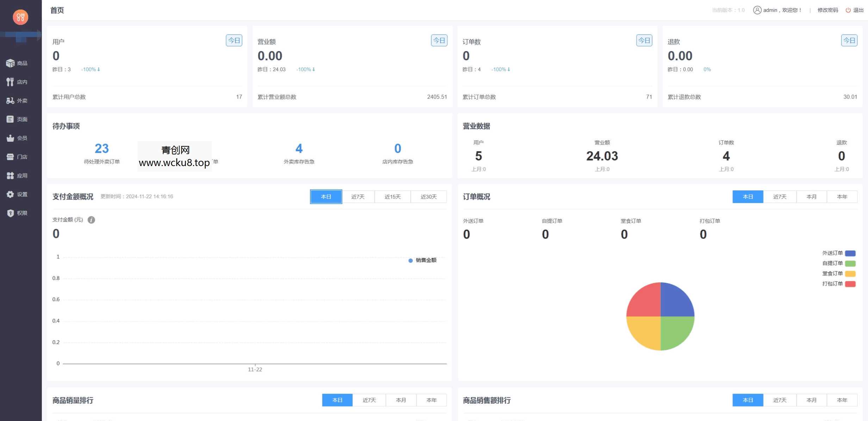
Task: Toggle 销售金额 legend in payment chart
Action: (423, 260)
